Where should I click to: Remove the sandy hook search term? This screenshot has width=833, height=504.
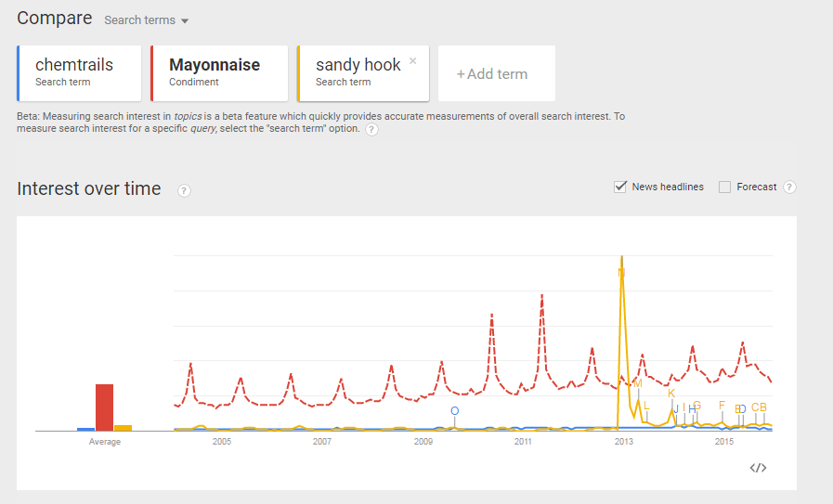[412, 61]
